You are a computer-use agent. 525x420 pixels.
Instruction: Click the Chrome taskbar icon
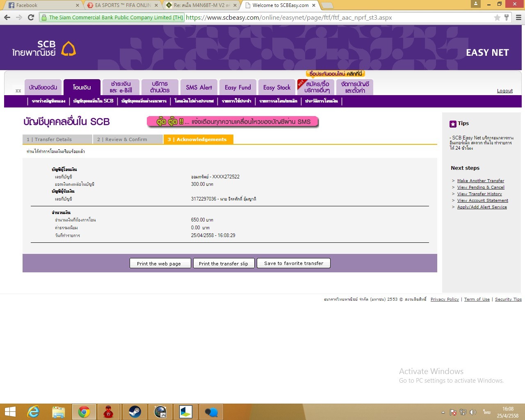(x=84, y=412)
